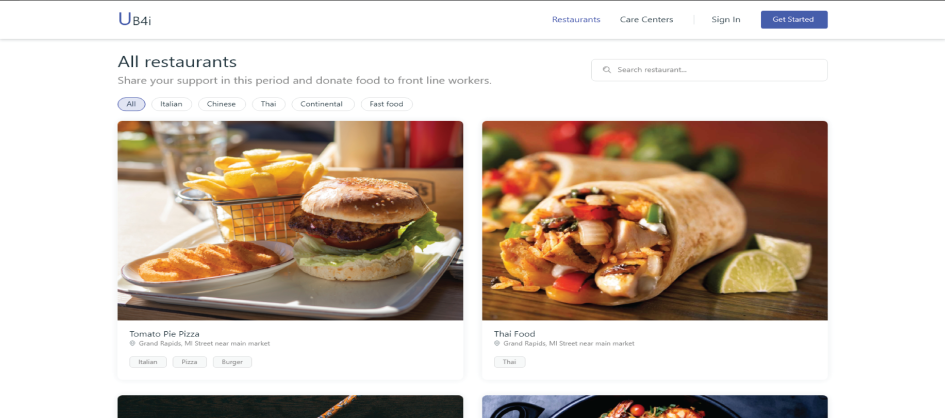Select the Thai filter chip
The width and height of the screenshot is (945, 418).
pos(268,104)
